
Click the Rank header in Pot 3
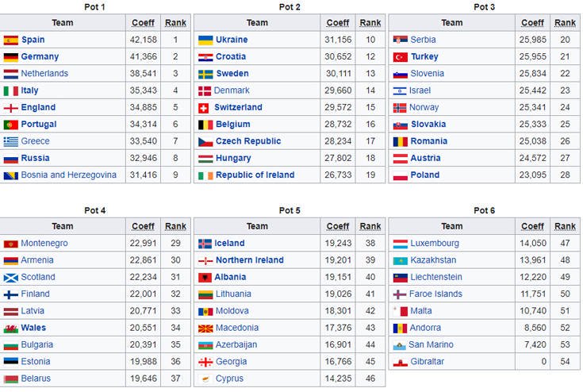[x=565, y=23]
